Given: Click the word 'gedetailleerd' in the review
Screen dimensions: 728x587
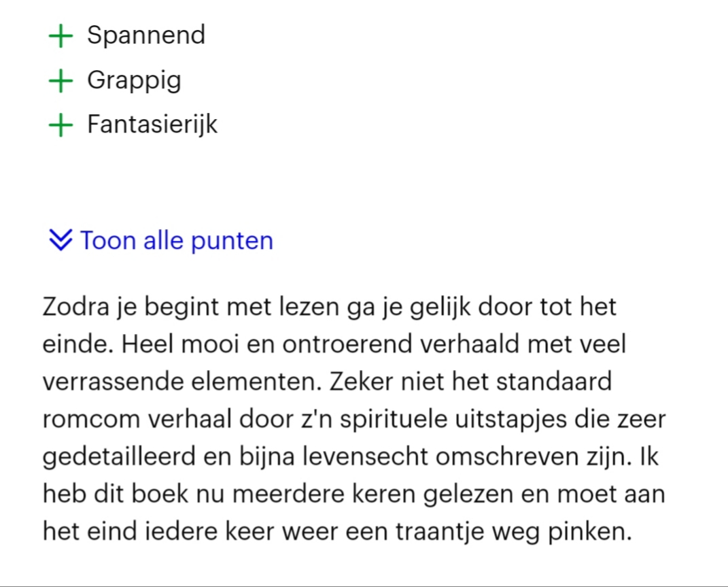Looking at the screenshot, I should [x=119, y=457].
